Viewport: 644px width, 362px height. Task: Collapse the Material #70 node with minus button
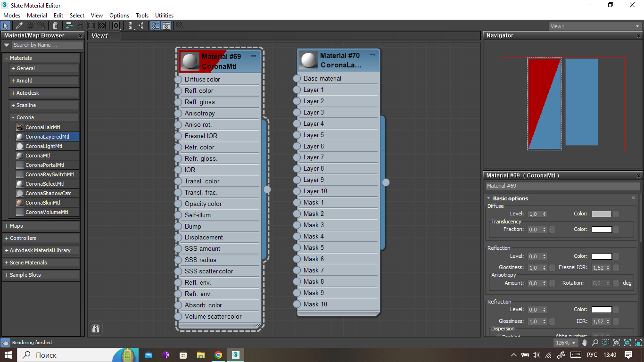(372, 55)
